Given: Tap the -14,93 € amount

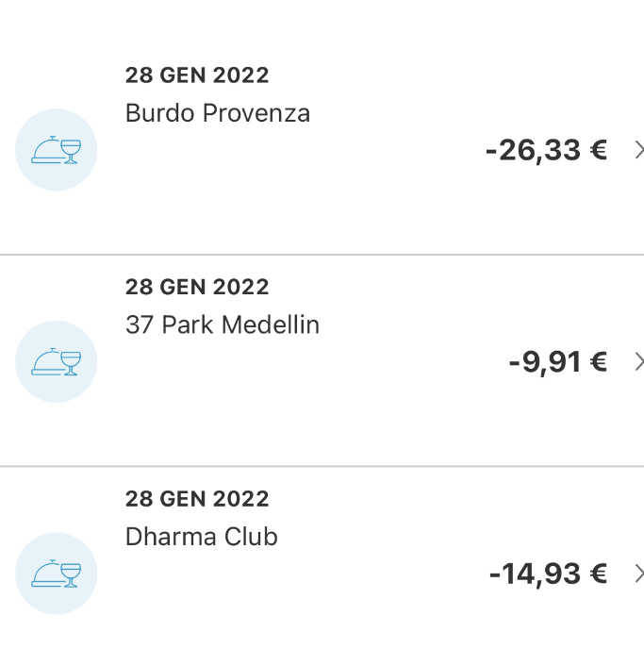Looking at the screenshot, I should tap(548, 574).
